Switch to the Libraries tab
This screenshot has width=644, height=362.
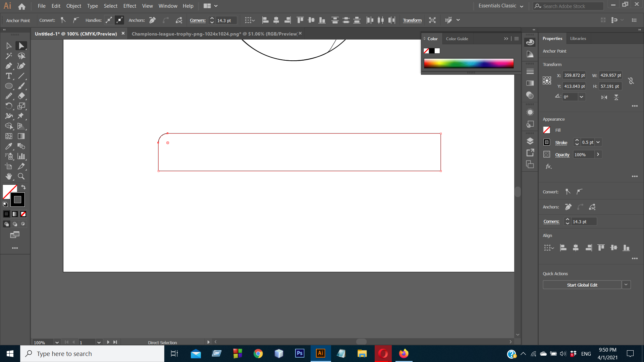point(578,39)
